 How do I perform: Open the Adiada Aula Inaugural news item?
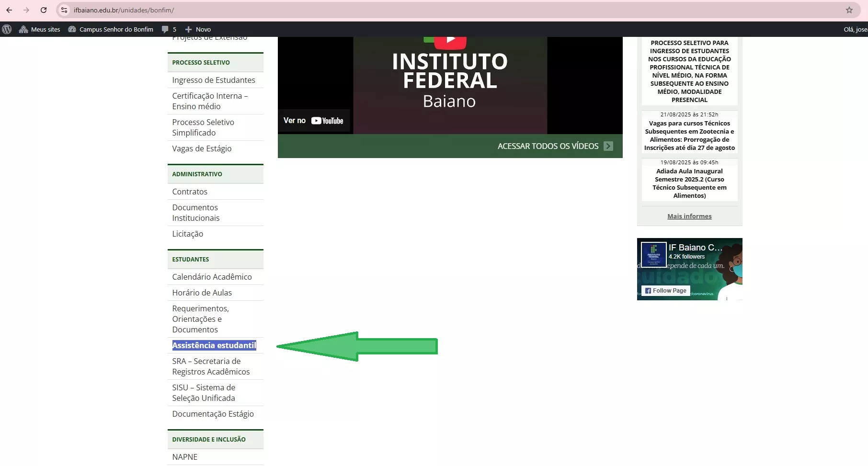coord(689,183)
